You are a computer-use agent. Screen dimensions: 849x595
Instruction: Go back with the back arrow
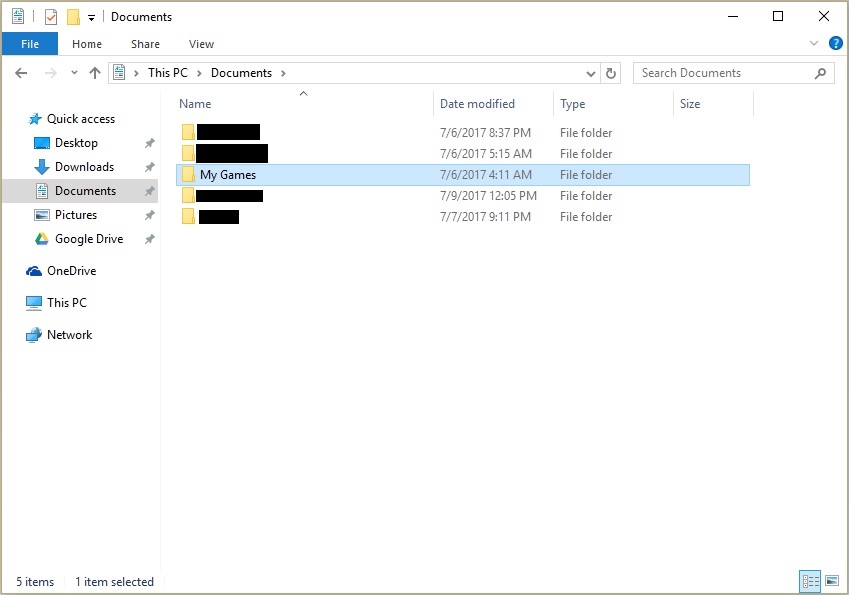[21, 73]
